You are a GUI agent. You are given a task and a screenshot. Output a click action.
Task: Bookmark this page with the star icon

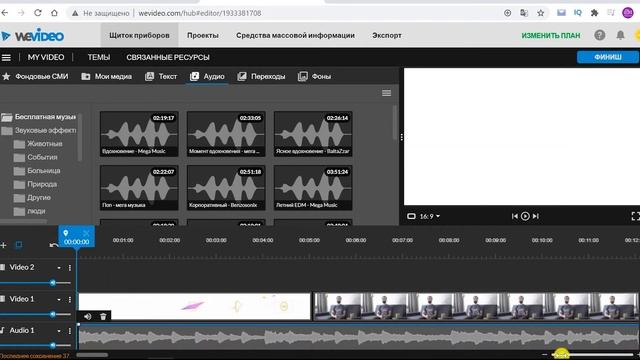coord(540,13)
